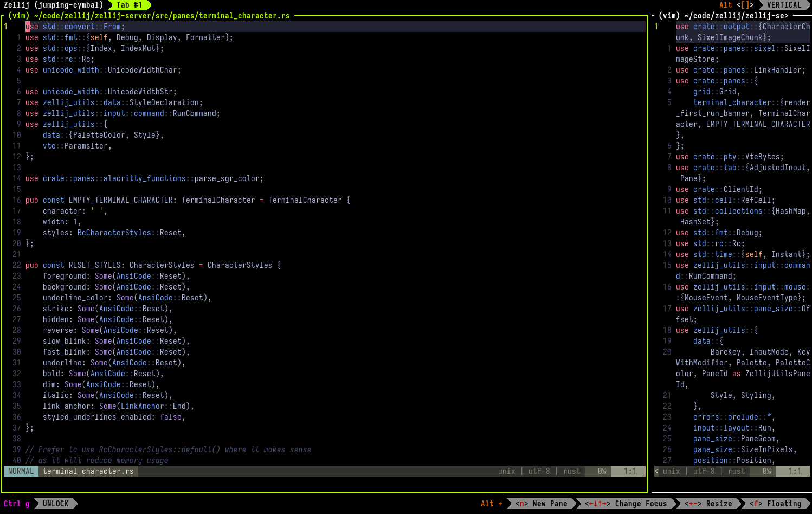Click the NORMAL mode indicator in vim statusline

tap(21, 471)
